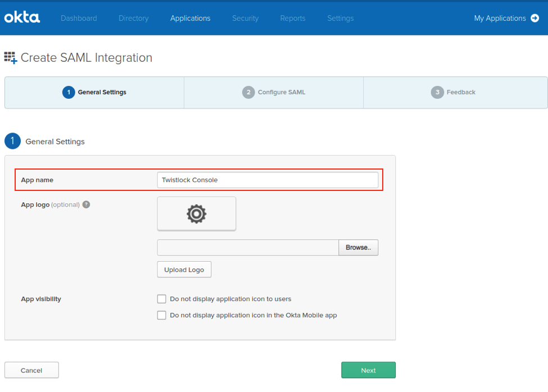Click the Cancel button
548x392 pixels.
(31, 370)
